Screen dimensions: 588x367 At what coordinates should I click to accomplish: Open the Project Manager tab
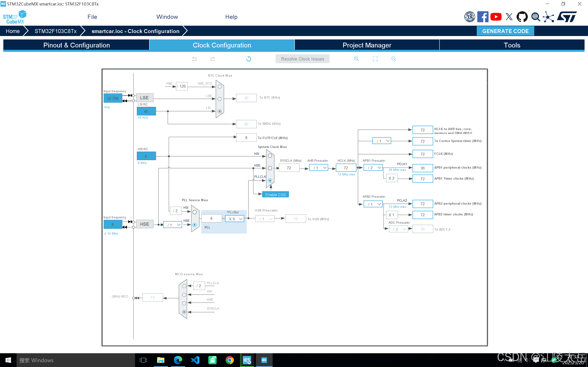[367, 45]
